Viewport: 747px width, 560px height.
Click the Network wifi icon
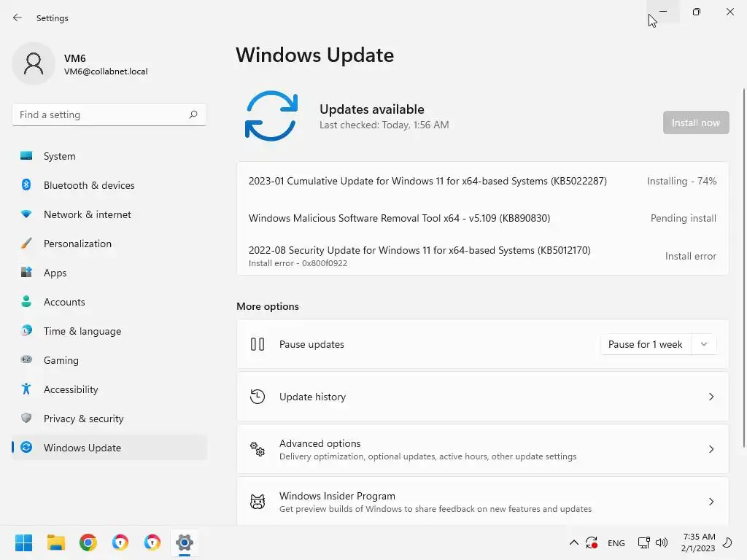26,214
